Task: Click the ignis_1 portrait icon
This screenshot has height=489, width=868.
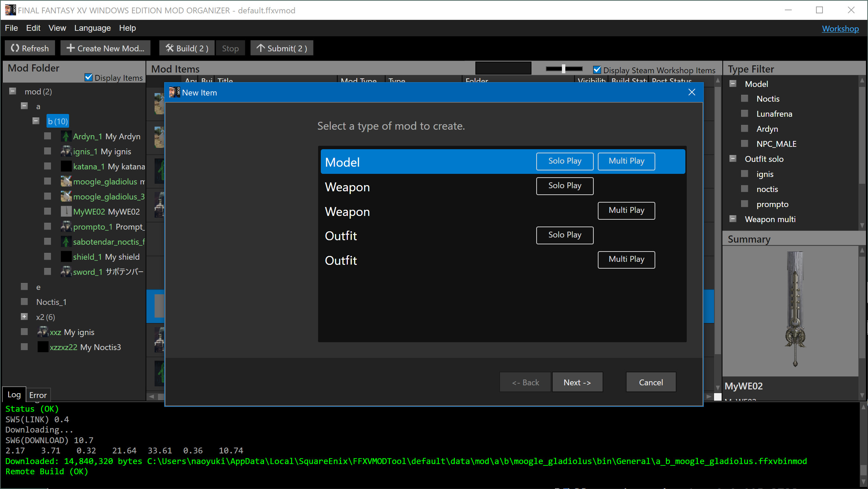Action: [66, 151]
